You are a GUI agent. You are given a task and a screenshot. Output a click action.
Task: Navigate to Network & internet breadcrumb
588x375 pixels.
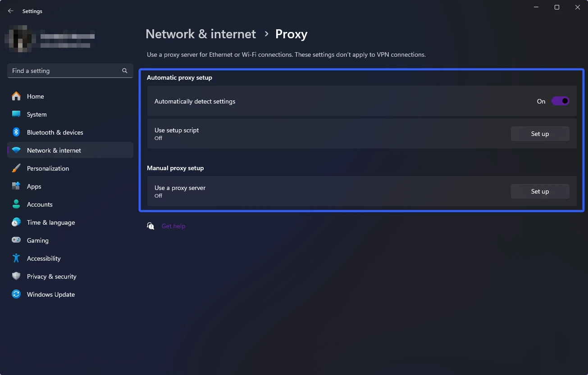[201, 34]
